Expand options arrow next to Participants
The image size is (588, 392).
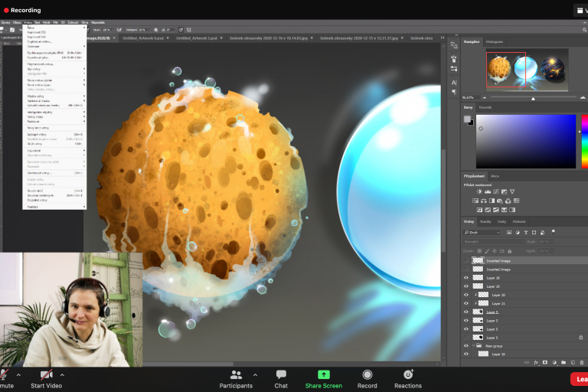click(255, 375)
